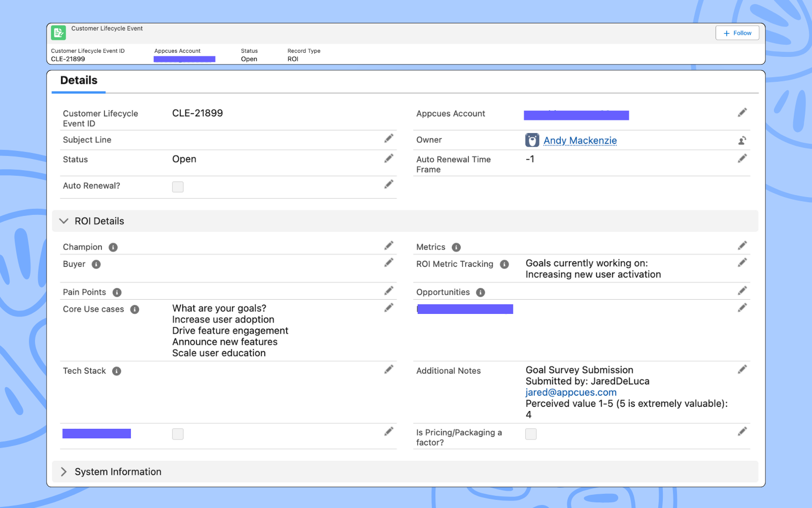Edit the Tech Stack field pencil
812x508 pixels.
389,369
